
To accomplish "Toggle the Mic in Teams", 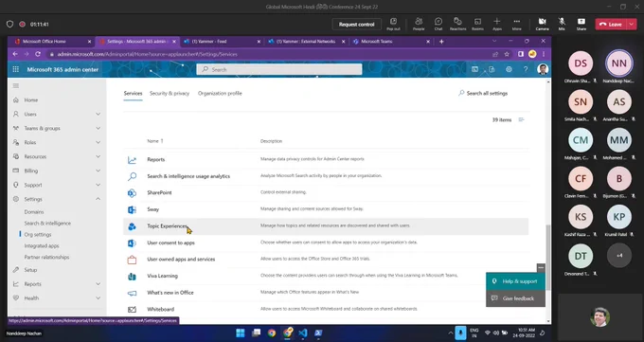I will coord(562,24).
